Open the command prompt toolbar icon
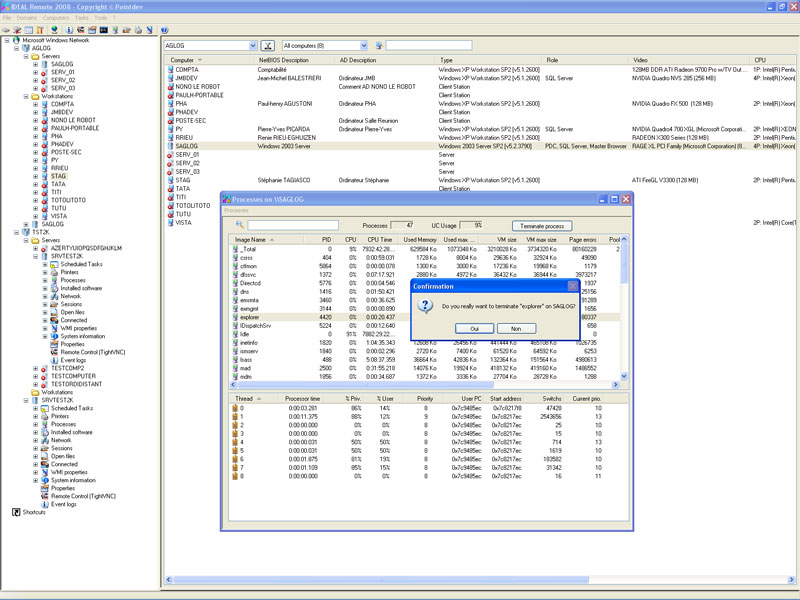This screenshot has width=800, height=600. (104, 30)
